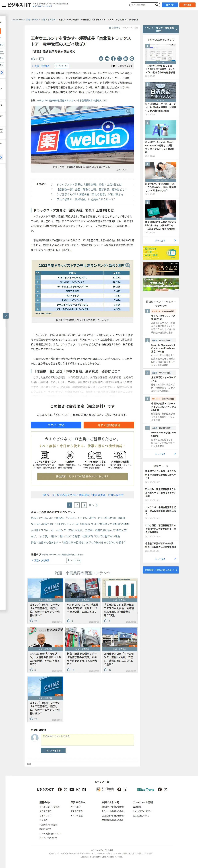198x868 pixels.
Task: Share article on X icon
Action: point(119,59)
